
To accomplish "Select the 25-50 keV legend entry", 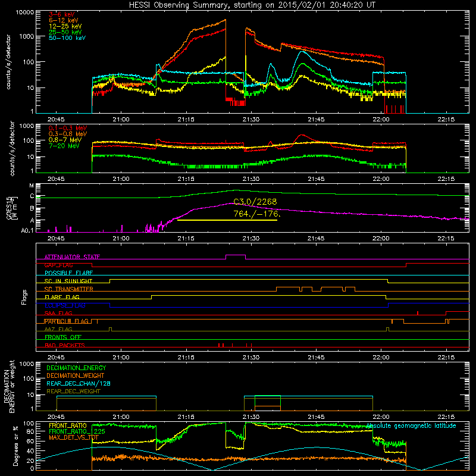I will 65,32.
